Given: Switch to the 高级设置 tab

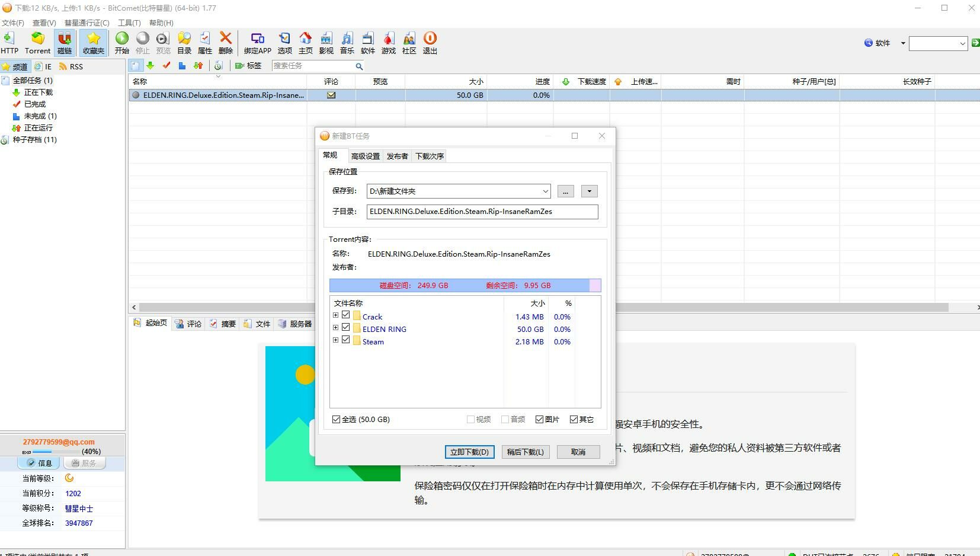Looking at the screenshot, I should (365, 156).
